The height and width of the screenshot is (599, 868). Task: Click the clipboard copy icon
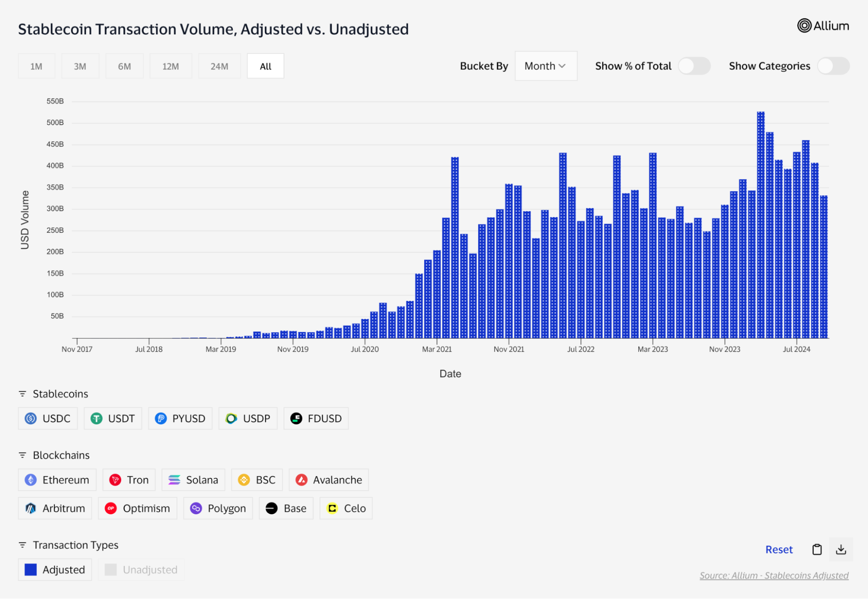(x=817, y=549)
